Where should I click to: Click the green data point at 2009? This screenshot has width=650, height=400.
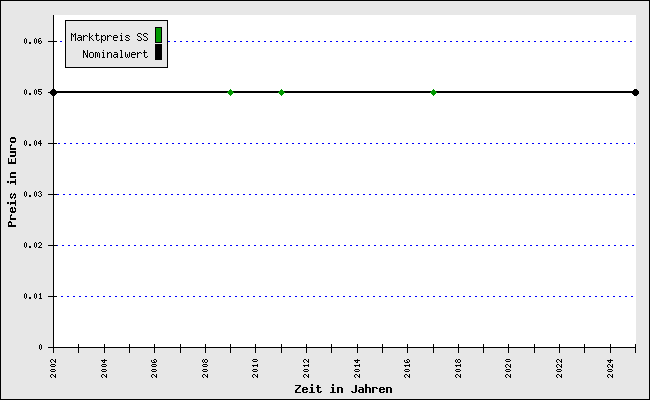coord(230,92)
